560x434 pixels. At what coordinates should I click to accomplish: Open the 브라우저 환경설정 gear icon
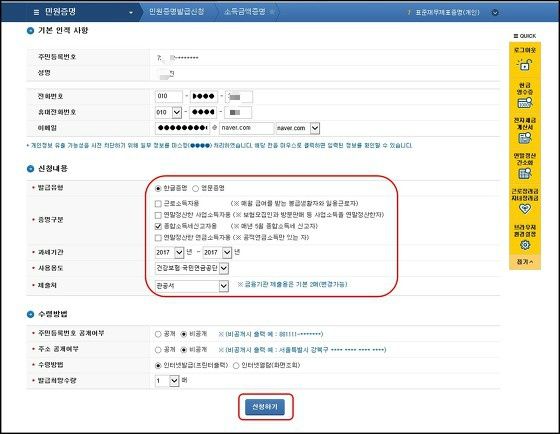(525, 245)
